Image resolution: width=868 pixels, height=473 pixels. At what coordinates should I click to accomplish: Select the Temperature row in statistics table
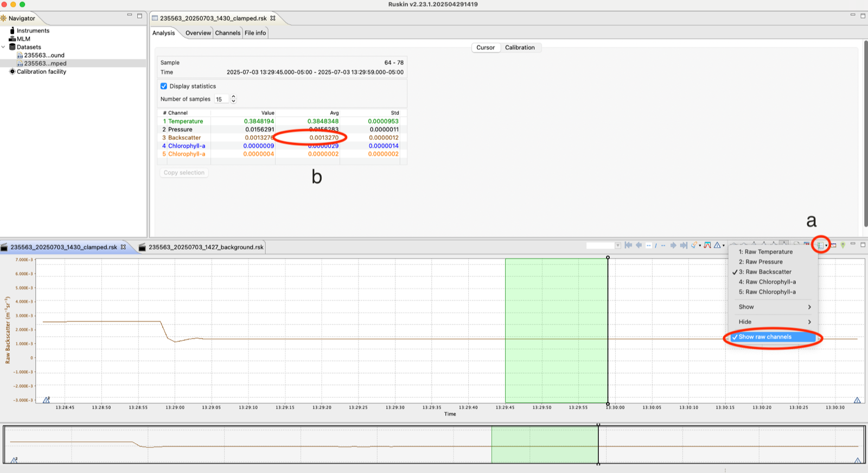(282, 121)
